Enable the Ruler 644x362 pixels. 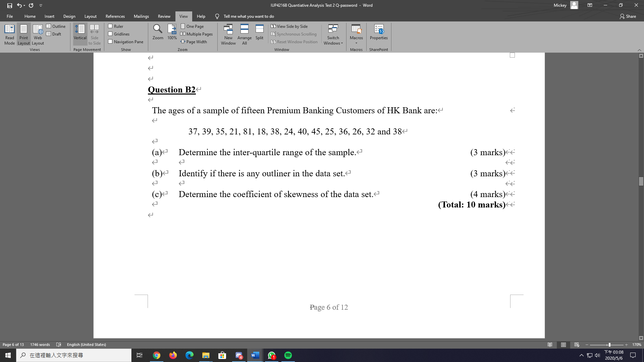point(110,26)
